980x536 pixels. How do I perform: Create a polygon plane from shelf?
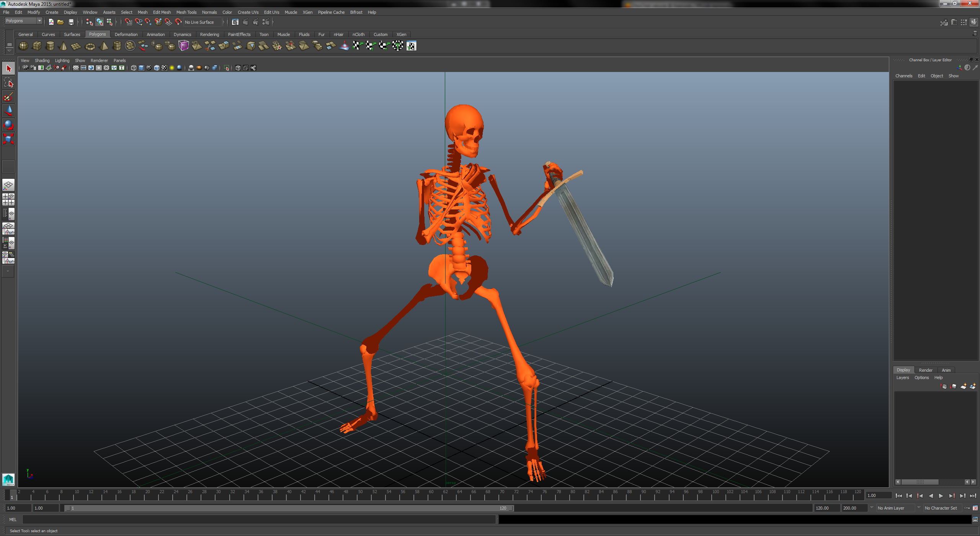pos(77,46)
